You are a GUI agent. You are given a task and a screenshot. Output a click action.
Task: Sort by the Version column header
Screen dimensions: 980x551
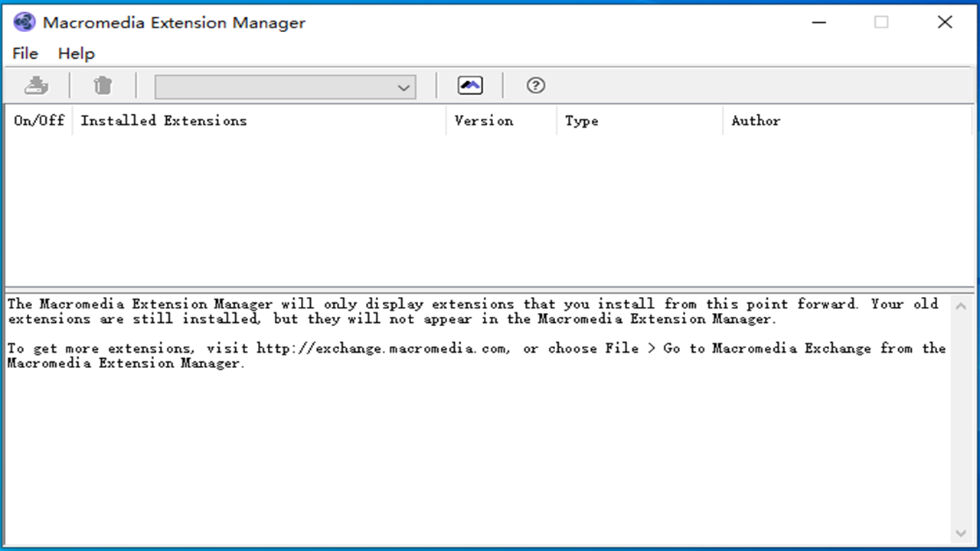484,120
